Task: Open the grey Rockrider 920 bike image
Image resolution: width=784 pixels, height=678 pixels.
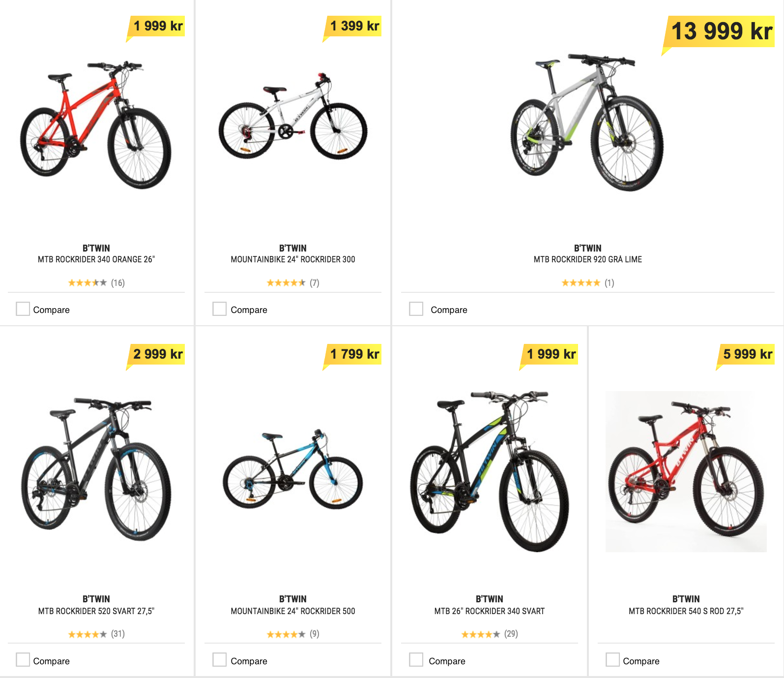Action: (587, 123)
